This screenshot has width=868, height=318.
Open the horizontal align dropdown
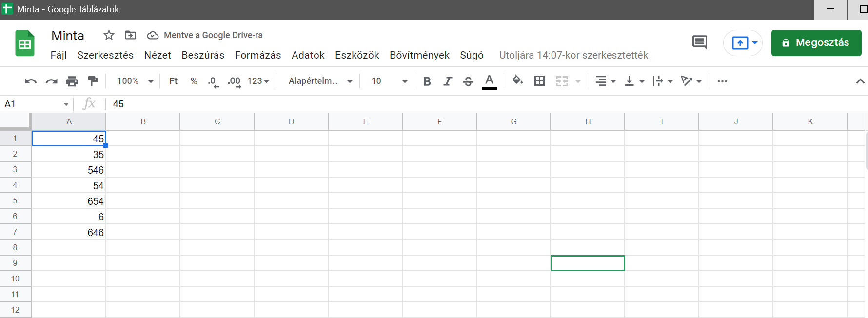pyautogui.click(x=606, y=81)
